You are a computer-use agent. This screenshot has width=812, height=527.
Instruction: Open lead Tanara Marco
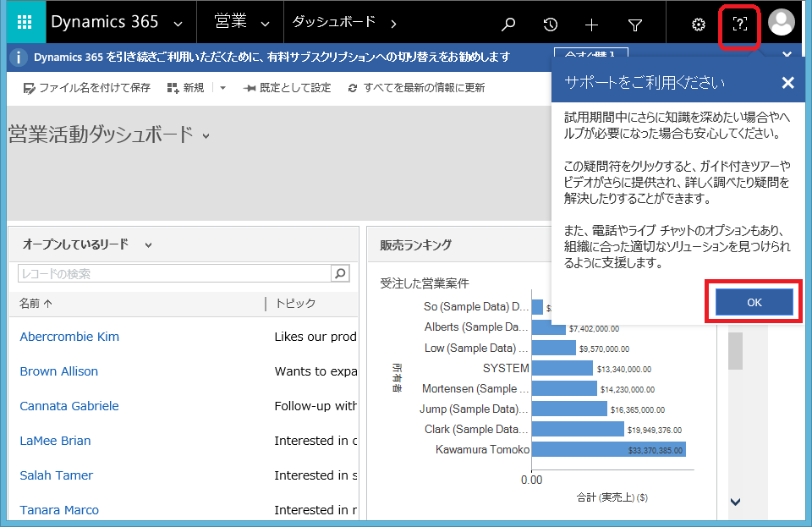click(59, 510)
